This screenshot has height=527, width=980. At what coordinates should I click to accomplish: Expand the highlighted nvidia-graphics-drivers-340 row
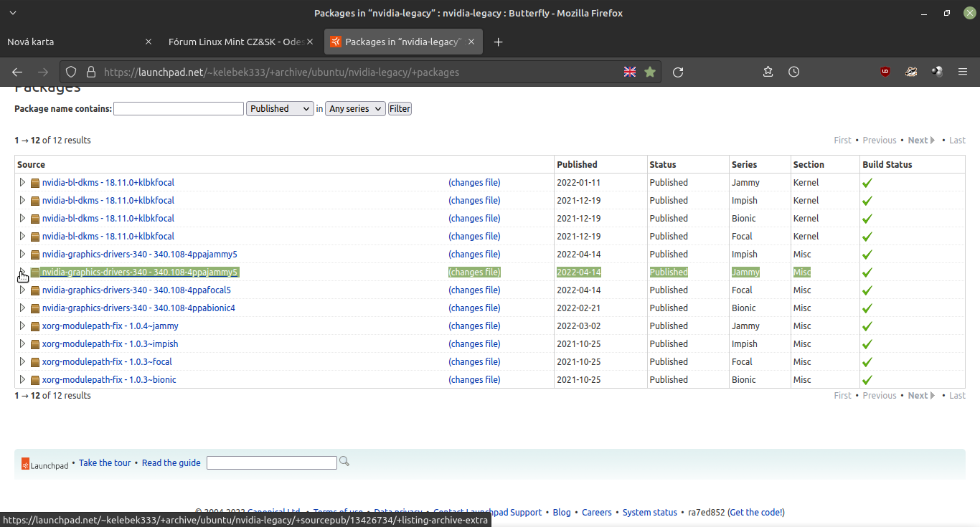tap(22, 272)
